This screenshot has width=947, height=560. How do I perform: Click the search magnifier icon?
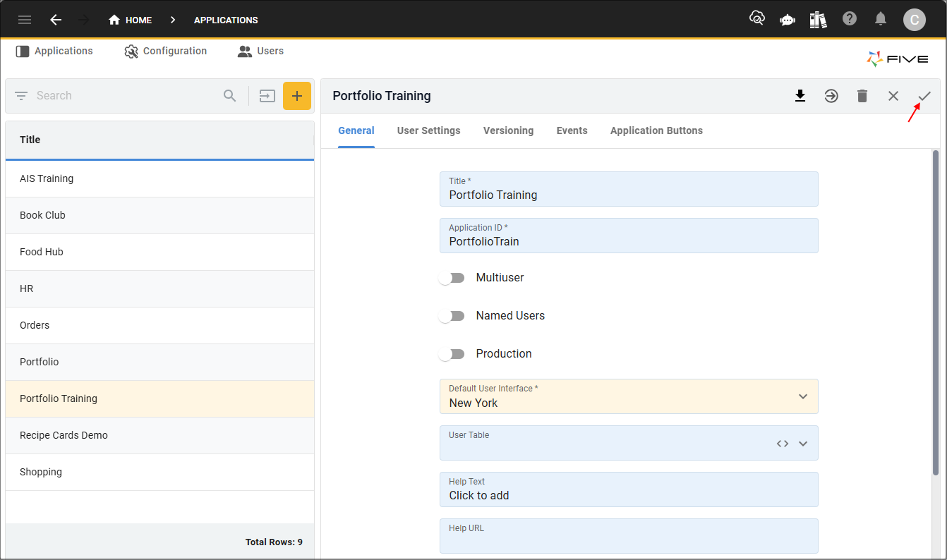(230, 96)
